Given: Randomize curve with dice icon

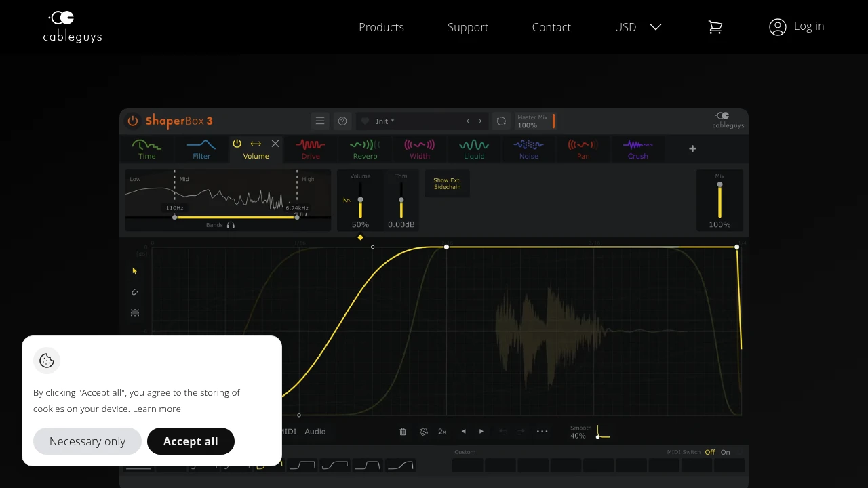Looking at the screenshot, I should [x=424, y=432].
